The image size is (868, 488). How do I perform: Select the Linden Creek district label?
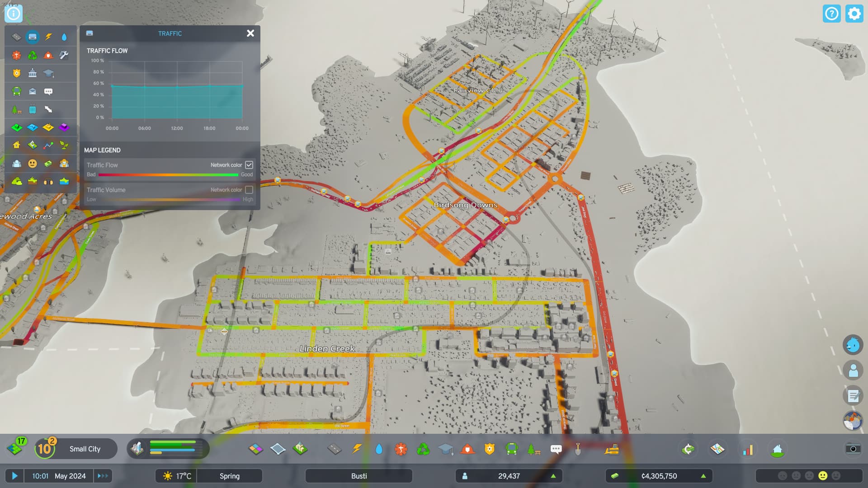327,349
